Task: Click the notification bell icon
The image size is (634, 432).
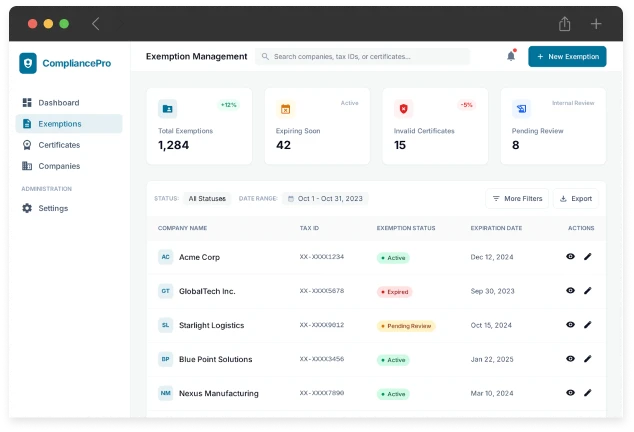Action: click(x=511, y=57)
